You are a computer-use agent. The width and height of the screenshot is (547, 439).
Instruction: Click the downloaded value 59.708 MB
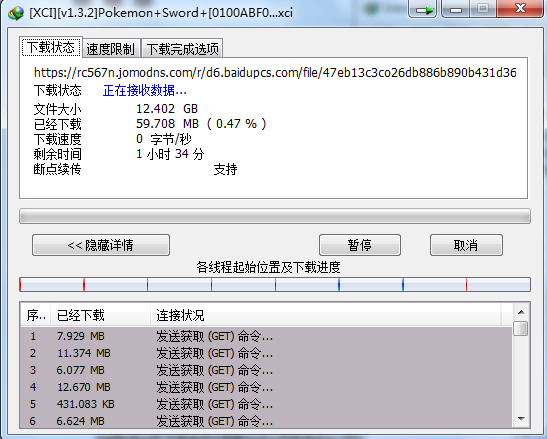click(x=167, y=124)
